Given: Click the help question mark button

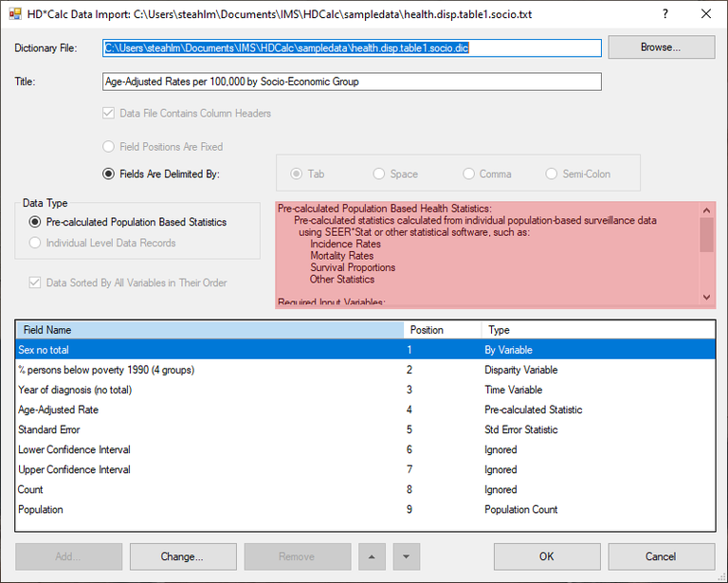Looking at the screenshot, I should click(664, 14).
